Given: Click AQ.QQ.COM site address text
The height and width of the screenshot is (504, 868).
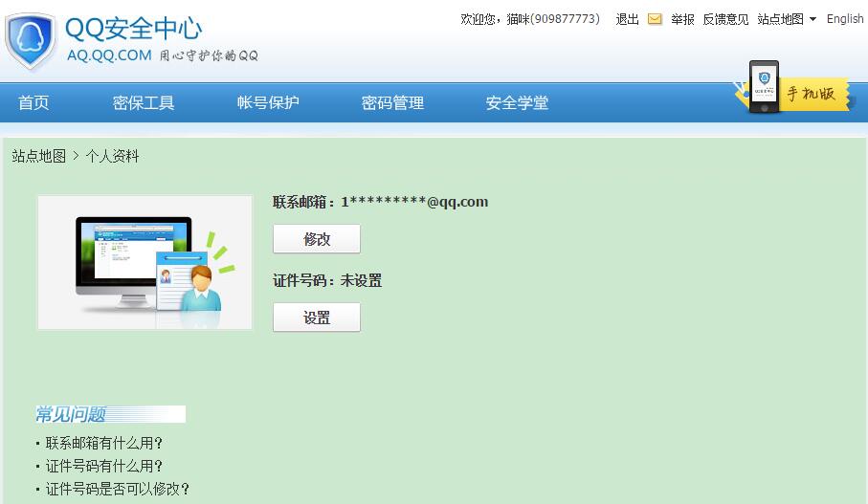Looking at the screenshot, I should [109, 55].
